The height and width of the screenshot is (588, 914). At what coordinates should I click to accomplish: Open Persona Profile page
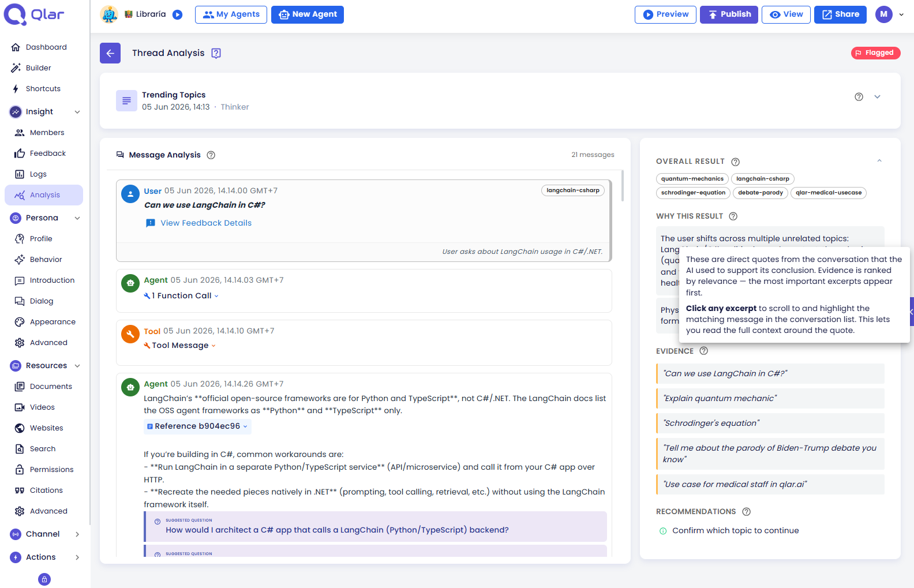tap(44, 239)
